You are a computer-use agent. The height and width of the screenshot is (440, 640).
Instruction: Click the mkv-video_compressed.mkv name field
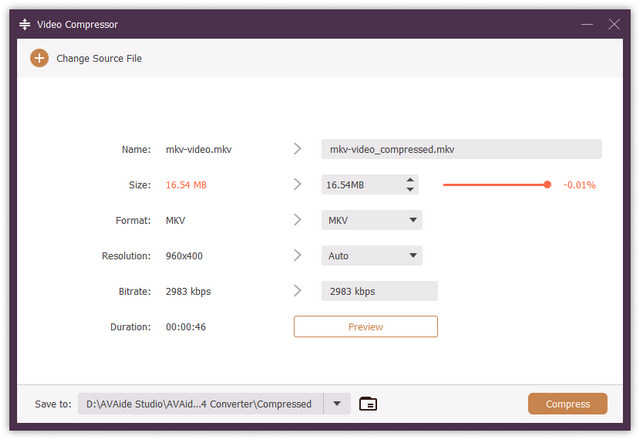pos(461,149)
